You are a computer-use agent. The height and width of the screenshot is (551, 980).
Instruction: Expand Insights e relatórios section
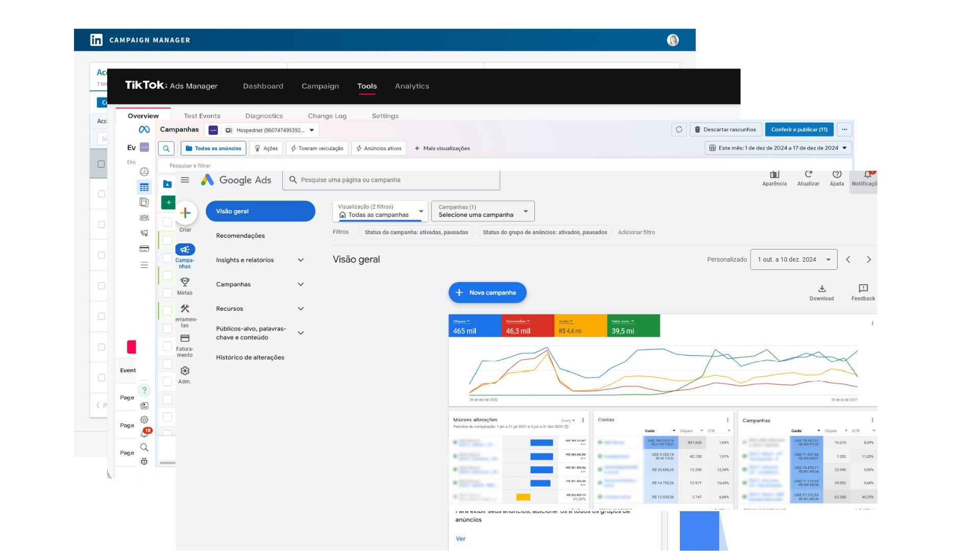(301, 260)
